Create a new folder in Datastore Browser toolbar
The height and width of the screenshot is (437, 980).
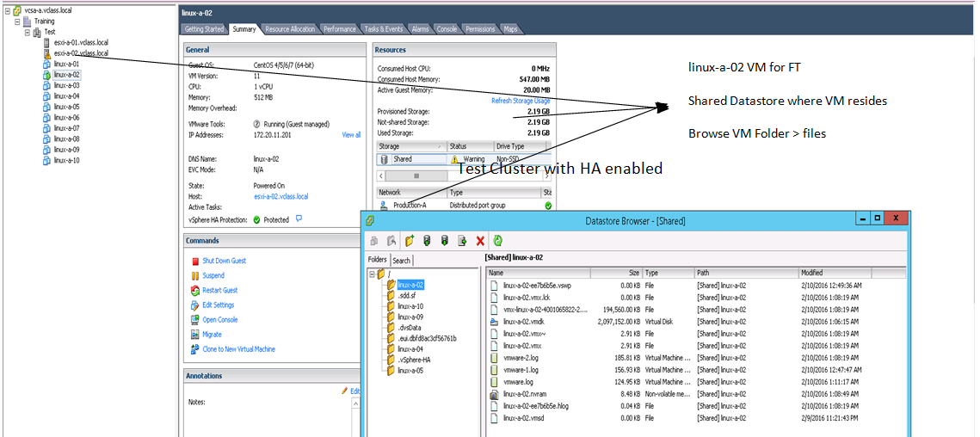410,241
